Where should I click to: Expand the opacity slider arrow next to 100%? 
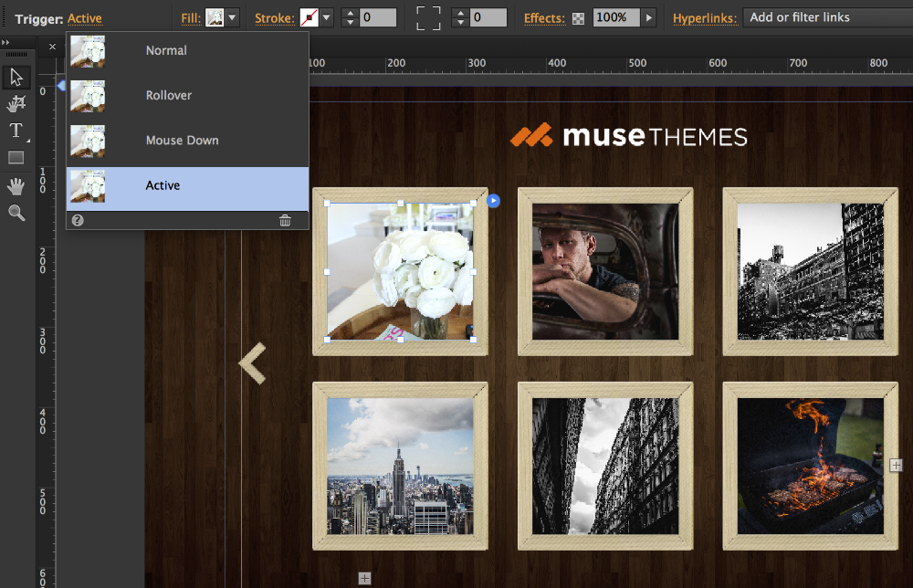click(649, 17)
